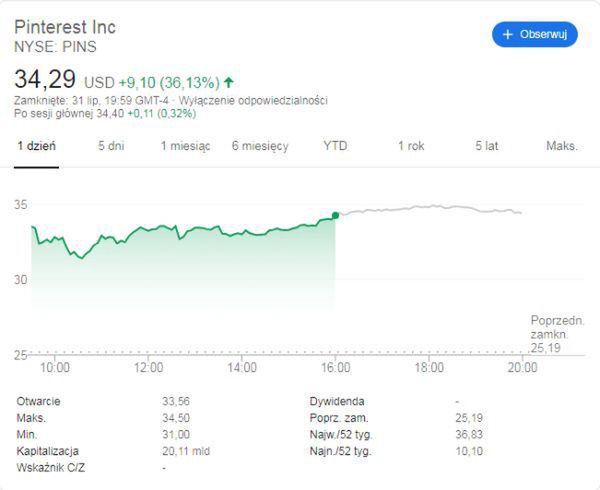
Task: Click the 16:00 time axis label
Action: [x=335, y=368]
